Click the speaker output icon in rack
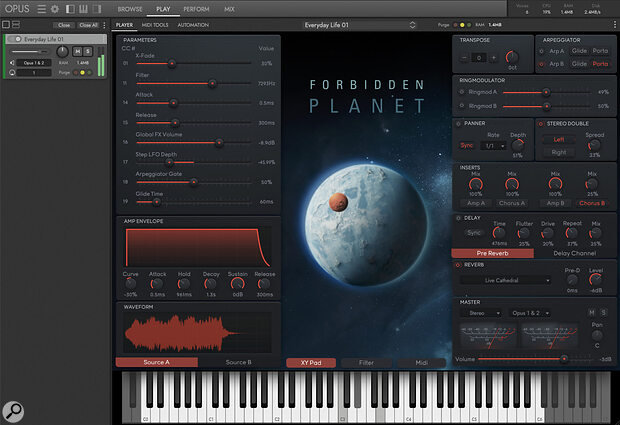 [x=12, y=62]
